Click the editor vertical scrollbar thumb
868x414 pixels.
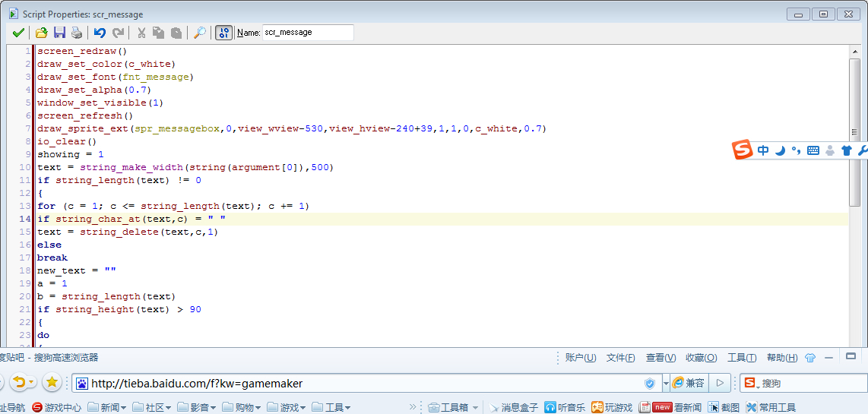click(x=854, y=131)
